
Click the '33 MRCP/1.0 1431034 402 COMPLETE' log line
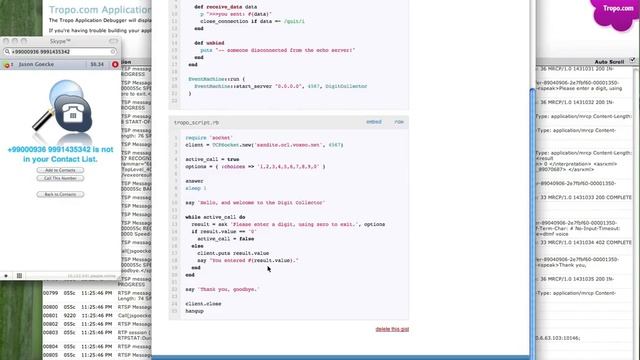pos(585,242)
